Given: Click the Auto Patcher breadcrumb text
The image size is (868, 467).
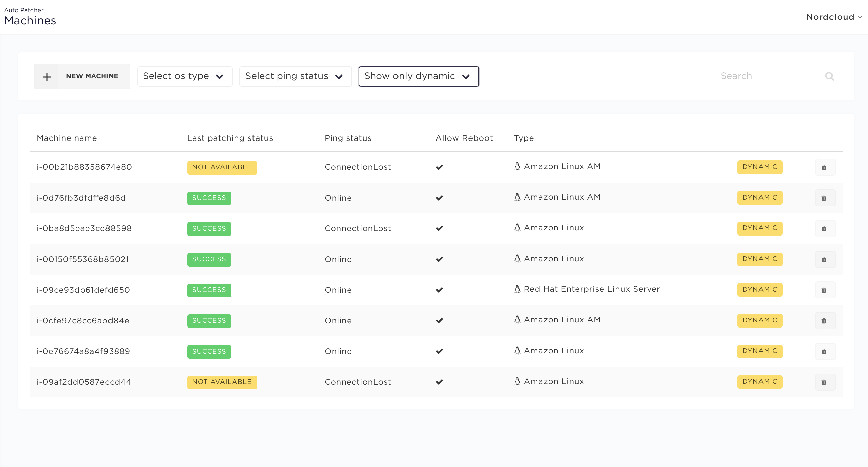Looking at the screenshot, I should 23,10.
